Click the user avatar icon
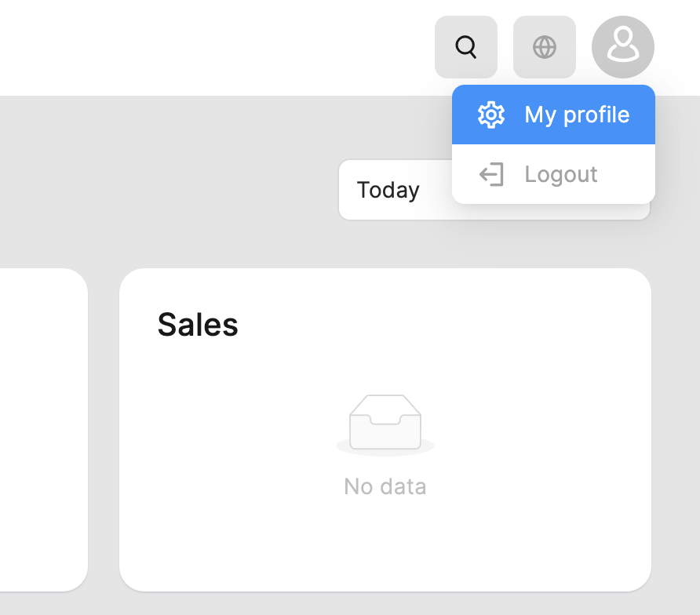 coord(623,47)
